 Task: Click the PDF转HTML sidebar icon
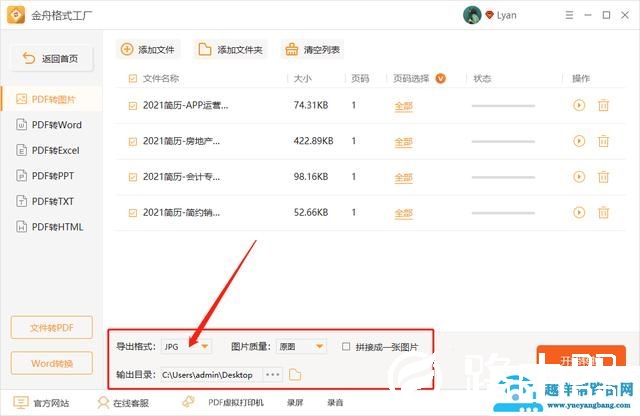[x=21, y=227]
